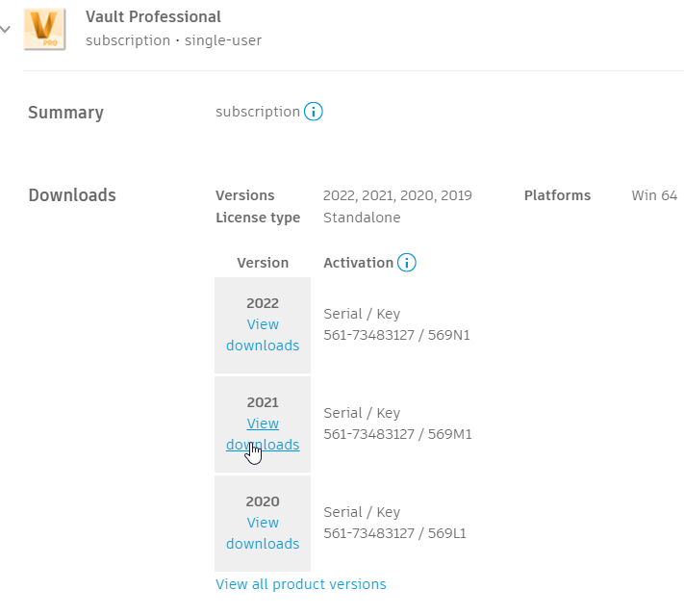684x616 pixels.
Task: Open View downloads for version 2021
Action: point(263,434)
